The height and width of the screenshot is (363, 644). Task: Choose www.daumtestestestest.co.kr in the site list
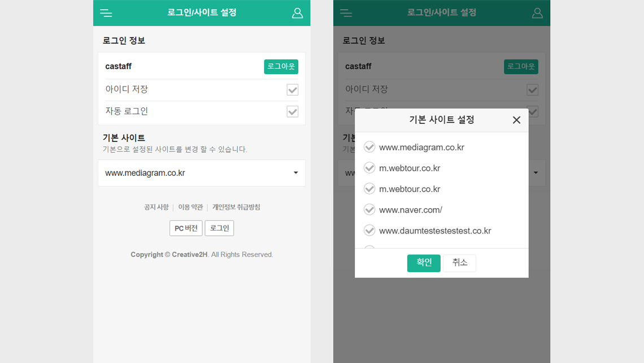pos(435,231)
